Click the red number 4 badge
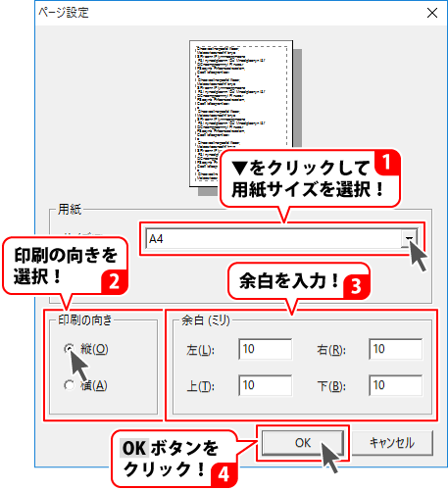The image size is (448, 490). click(x=224, y=474)
